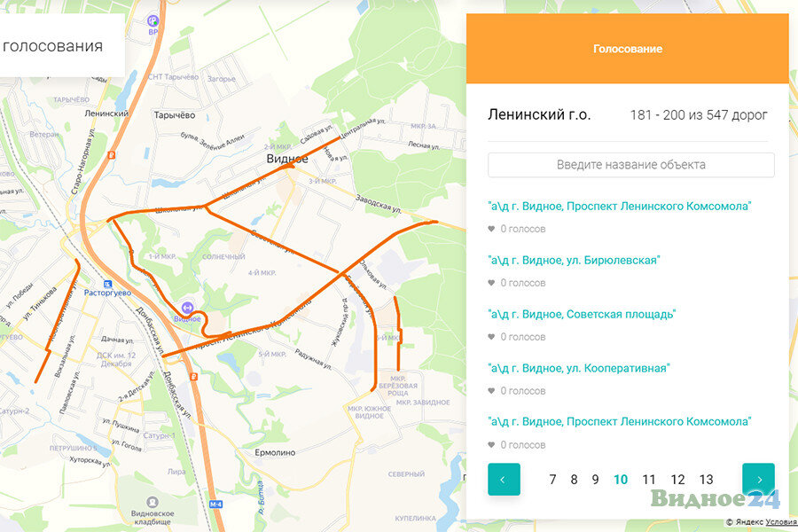
Task: Click heart icon under ул. Бирюлевская
Action: click(491, 283)
